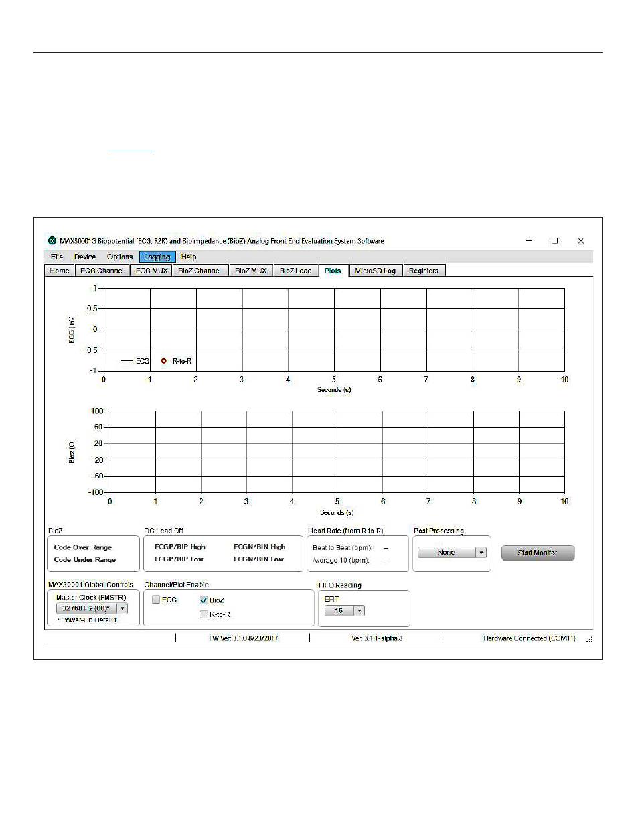This screenshot has height=840, width=636.
Task: Maximize the evaluation software window
Action: click(x=555, y=241)
